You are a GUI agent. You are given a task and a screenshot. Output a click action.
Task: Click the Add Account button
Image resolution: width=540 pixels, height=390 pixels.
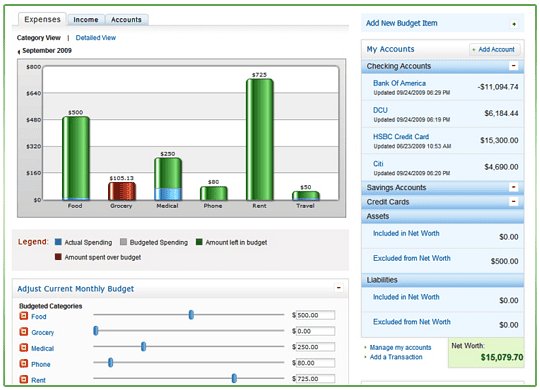pyautogui.click(x=495, y=50)
